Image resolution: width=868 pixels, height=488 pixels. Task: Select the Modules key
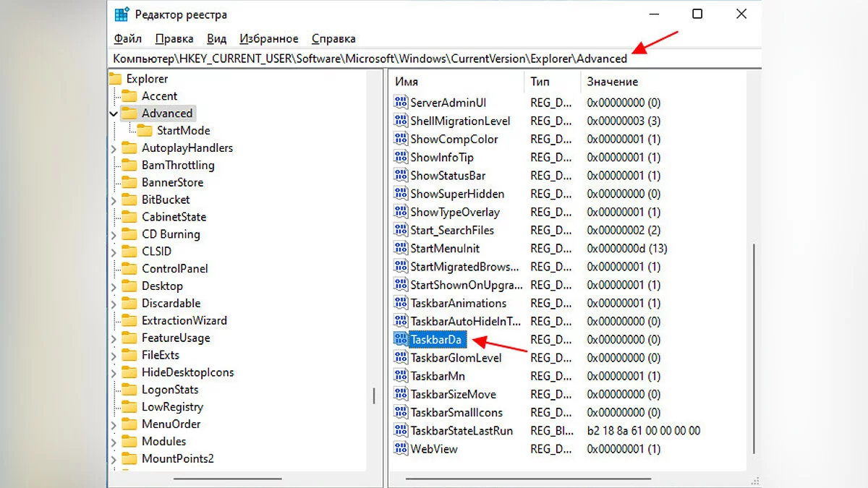click(163, 442)
